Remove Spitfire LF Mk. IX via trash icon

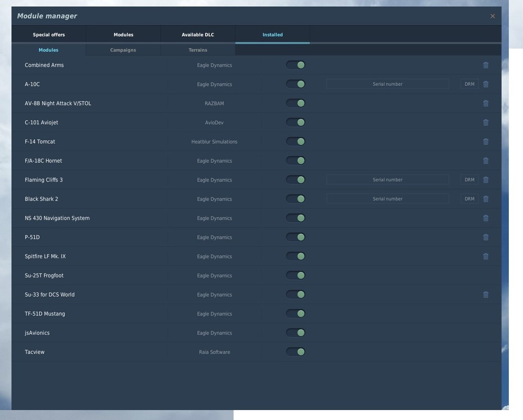(x=486, y=256)
